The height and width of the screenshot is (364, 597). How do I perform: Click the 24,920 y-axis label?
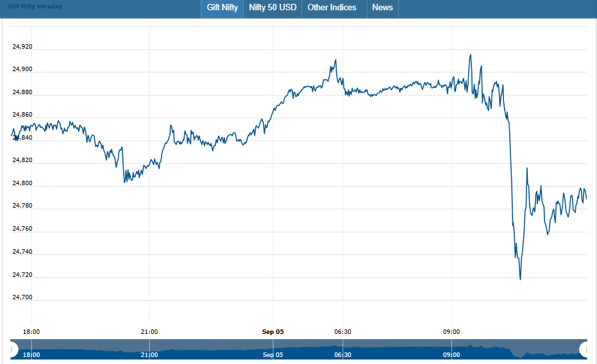pos(22,47)
